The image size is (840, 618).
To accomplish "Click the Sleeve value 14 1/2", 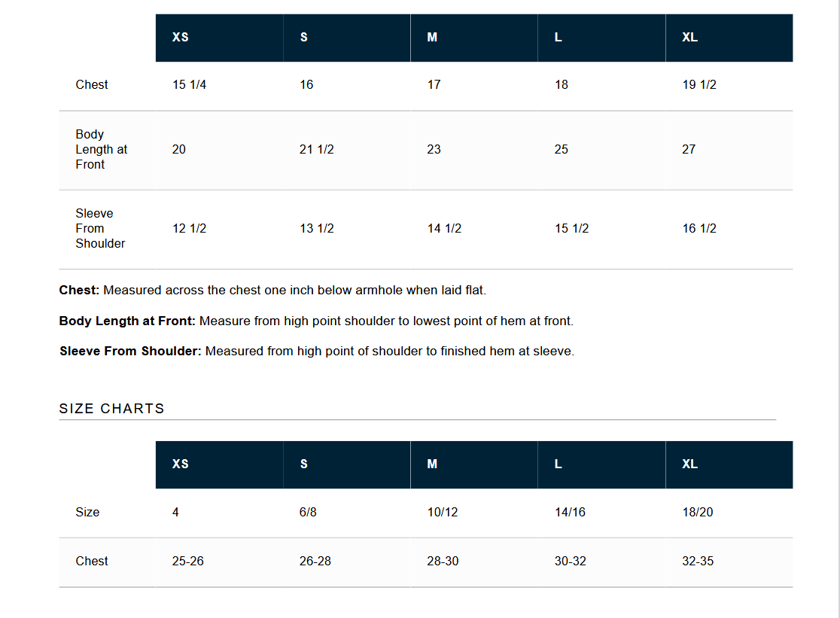I will 444,228.
